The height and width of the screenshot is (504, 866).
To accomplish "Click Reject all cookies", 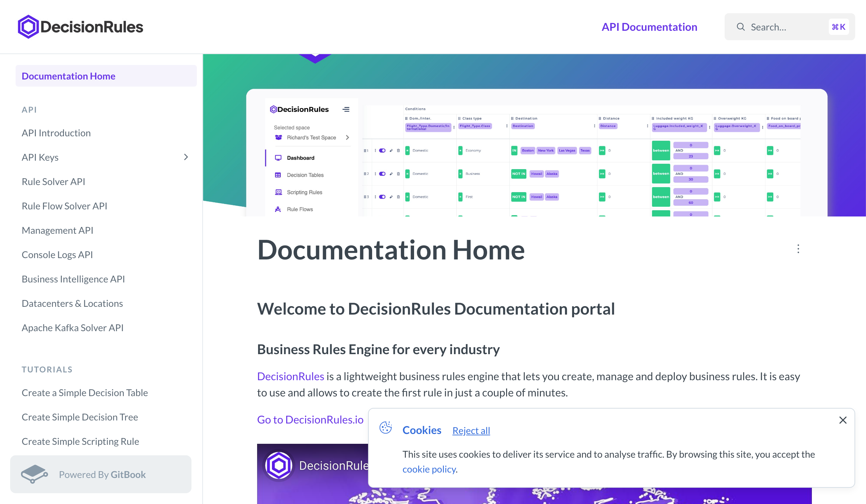I will click(471, 431).
